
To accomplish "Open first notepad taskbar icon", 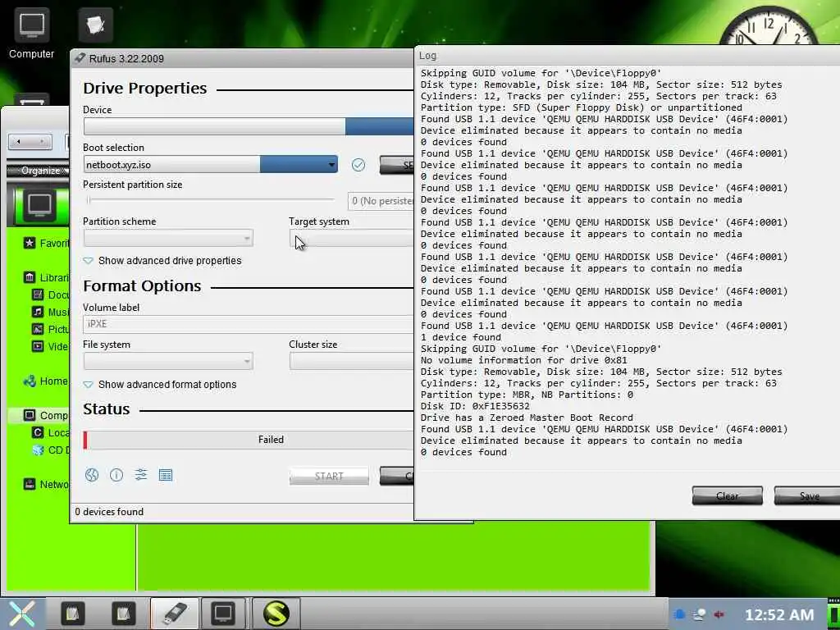I will click(x=72, y=614).
